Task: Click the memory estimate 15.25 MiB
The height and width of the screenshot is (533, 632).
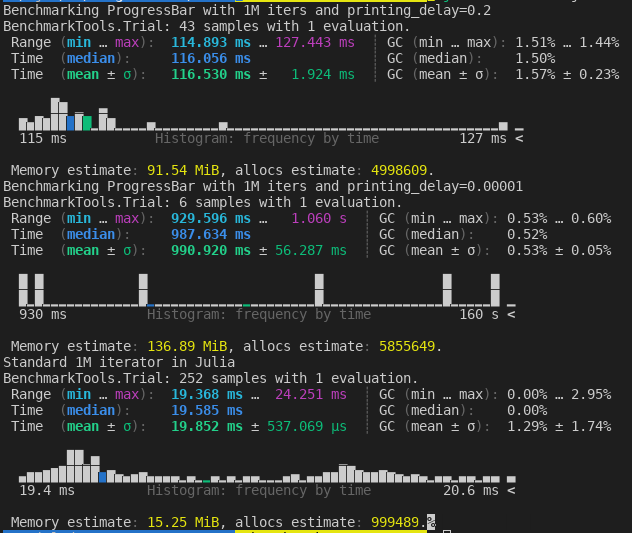Action: click(183, 523)
